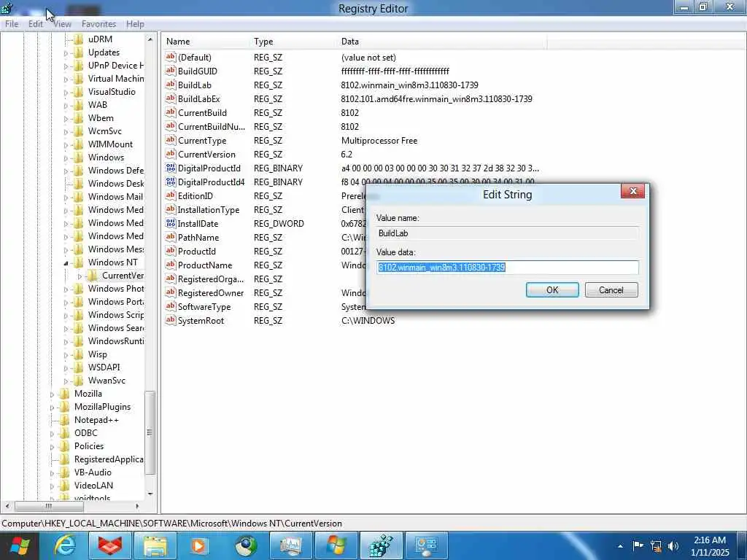Expand the VisualStudio tree node
This screenshot has width=747, height=560.
[x=66, y=93]
